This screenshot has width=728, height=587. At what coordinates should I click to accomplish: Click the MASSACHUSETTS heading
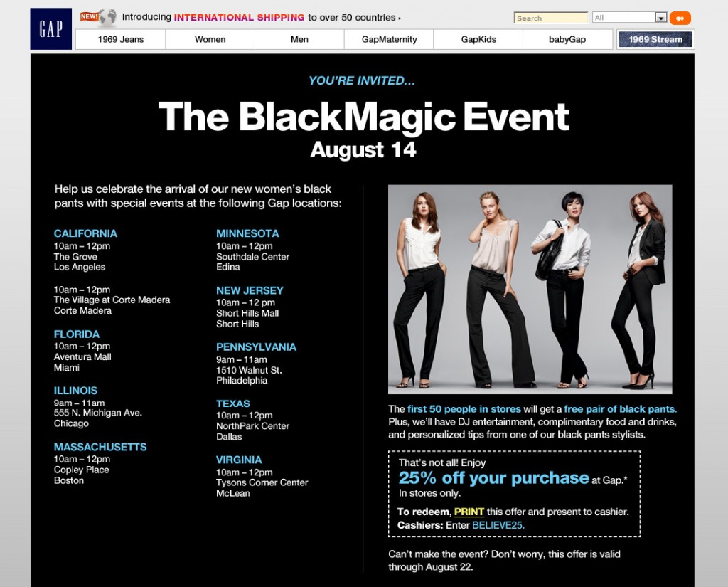pyautogui.click(x=100, y=447)
